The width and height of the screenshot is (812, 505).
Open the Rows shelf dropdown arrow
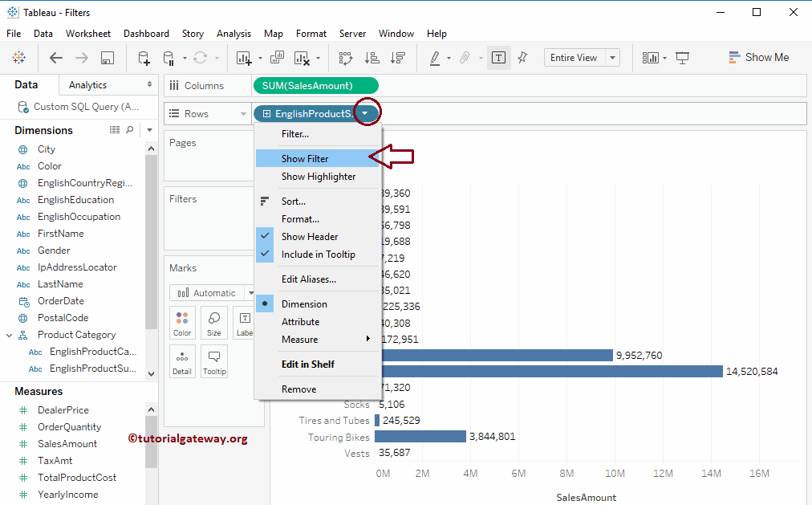[243, 113]
